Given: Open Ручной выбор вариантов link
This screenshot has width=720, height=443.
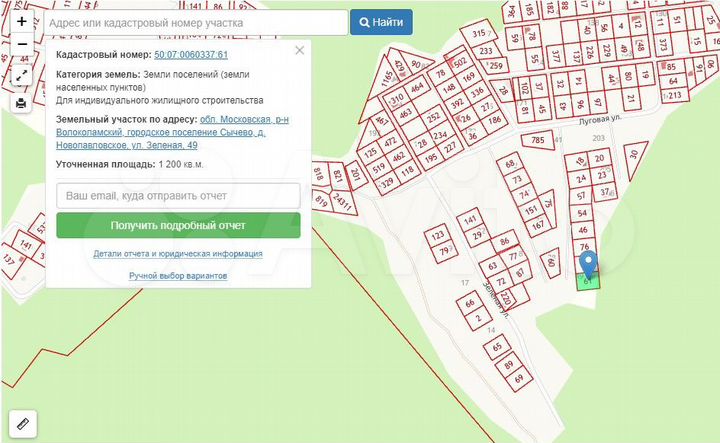Looking at the screenshot, I should click(178, 276).
